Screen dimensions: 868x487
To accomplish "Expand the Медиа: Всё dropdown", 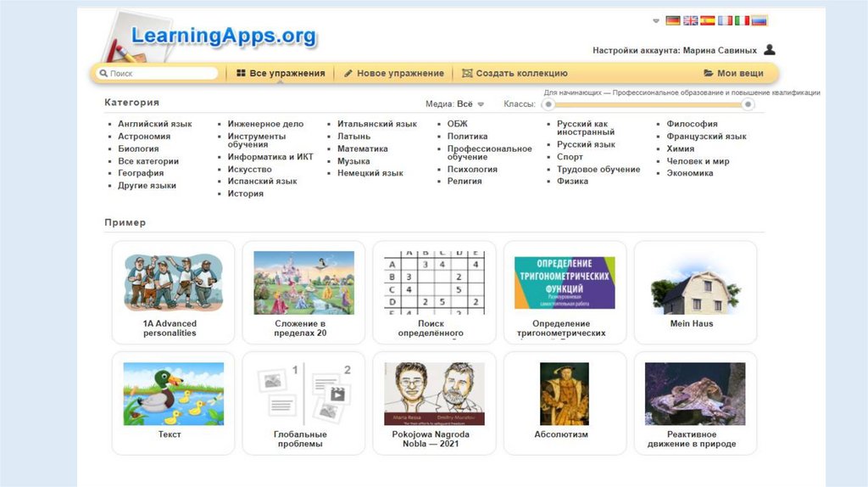I will click(454, 104).
